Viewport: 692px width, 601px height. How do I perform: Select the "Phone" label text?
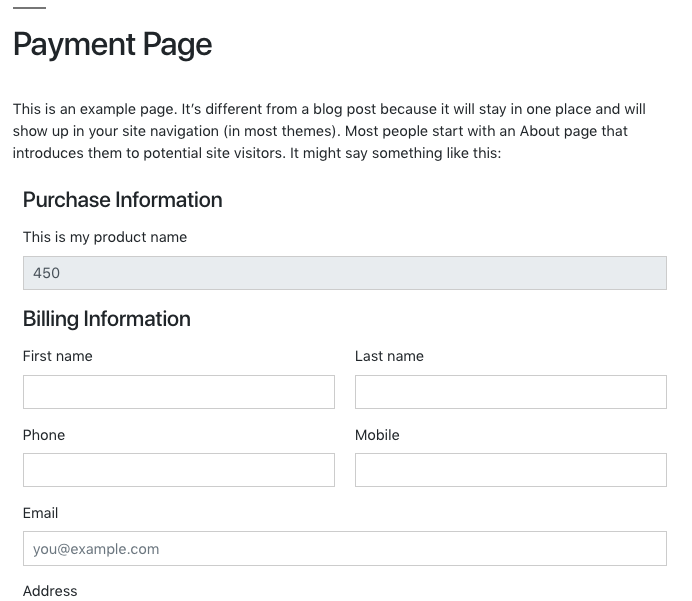(44, 435)
